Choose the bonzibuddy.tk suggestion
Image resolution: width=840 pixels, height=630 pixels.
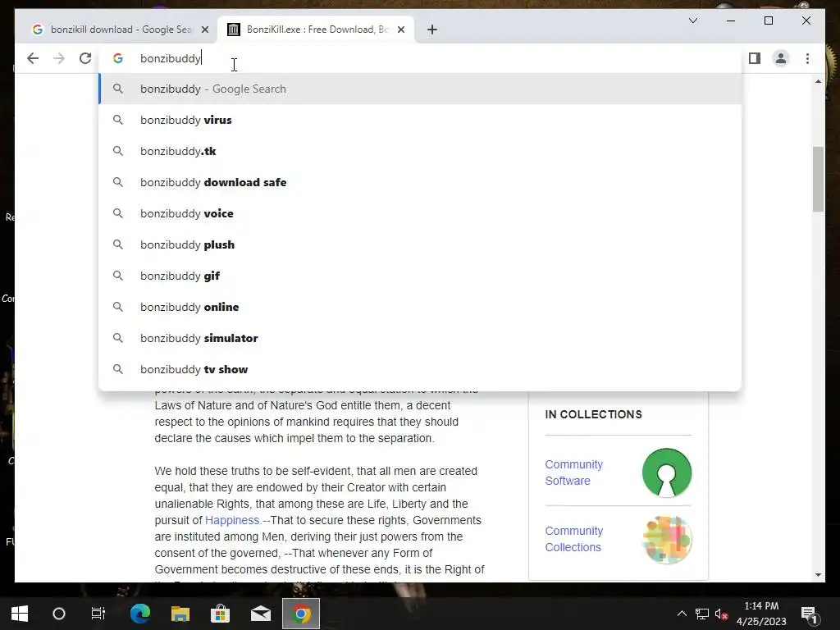coord(421,151)
